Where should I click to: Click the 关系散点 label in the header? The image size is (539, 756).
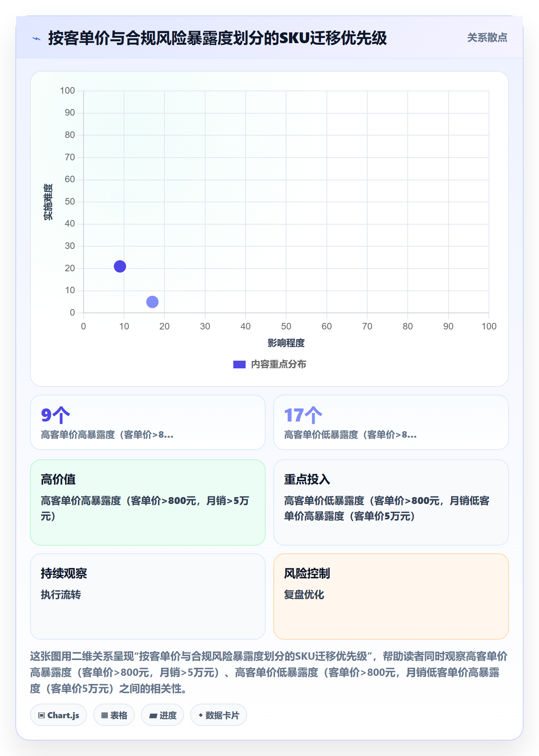[x=487, y=38]
